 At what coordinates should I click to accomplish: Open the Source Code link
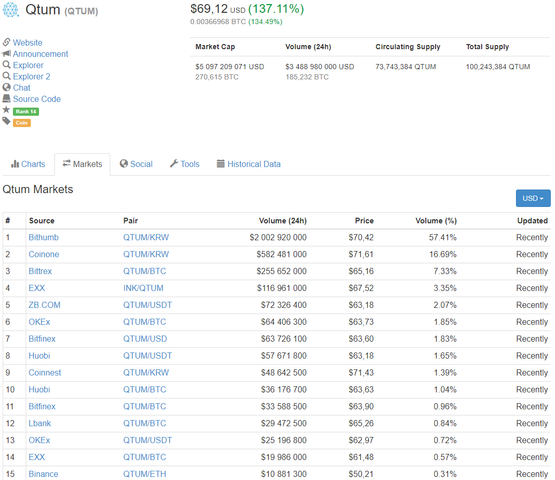click(37, 99)
